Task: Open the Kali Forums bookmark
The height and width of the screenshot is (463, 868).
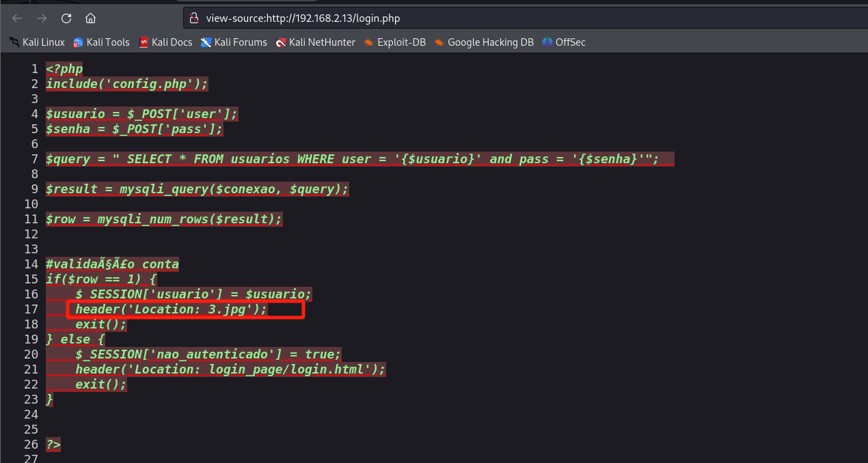Action: (x=234, y=42)
